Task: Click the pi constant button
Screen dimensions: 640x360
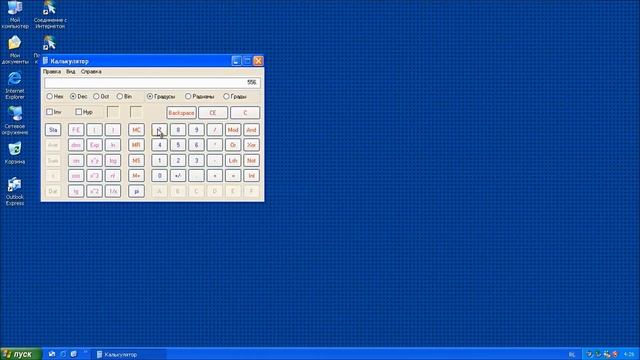Action: coord(136,191)
